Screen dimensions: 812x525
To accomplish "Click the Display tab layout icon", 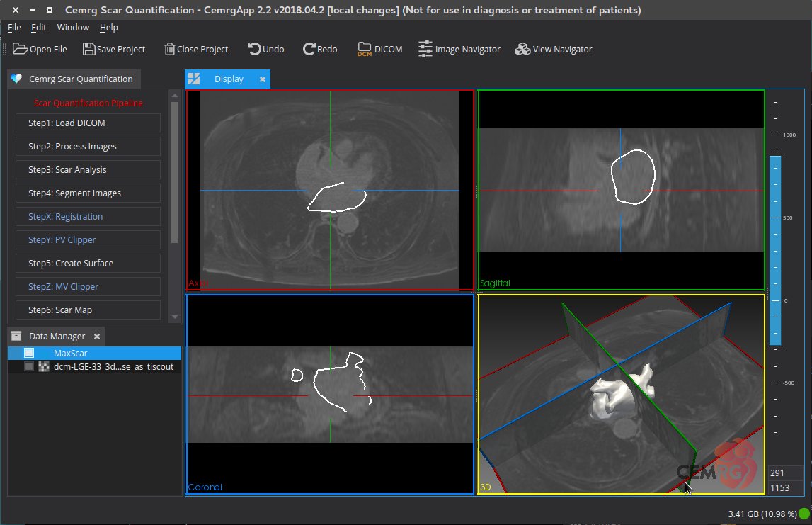I will [194, 79].
